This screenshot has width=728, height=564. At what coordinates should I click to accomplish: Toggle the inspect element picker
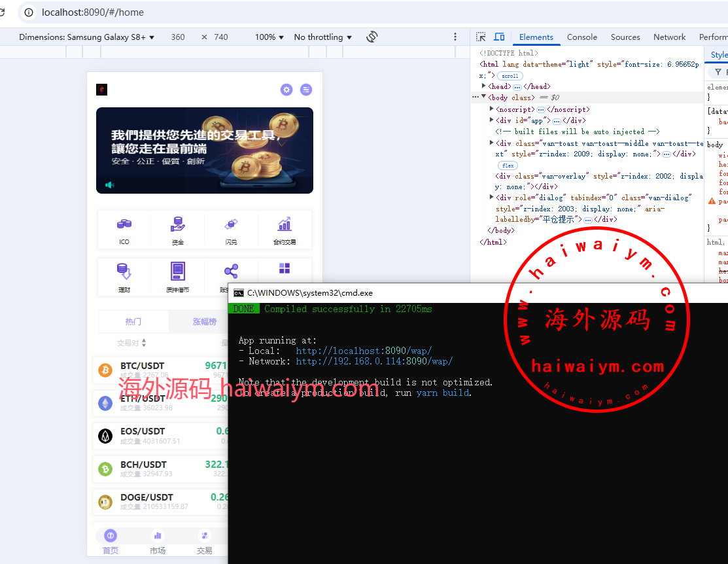(x=481, y=37)
